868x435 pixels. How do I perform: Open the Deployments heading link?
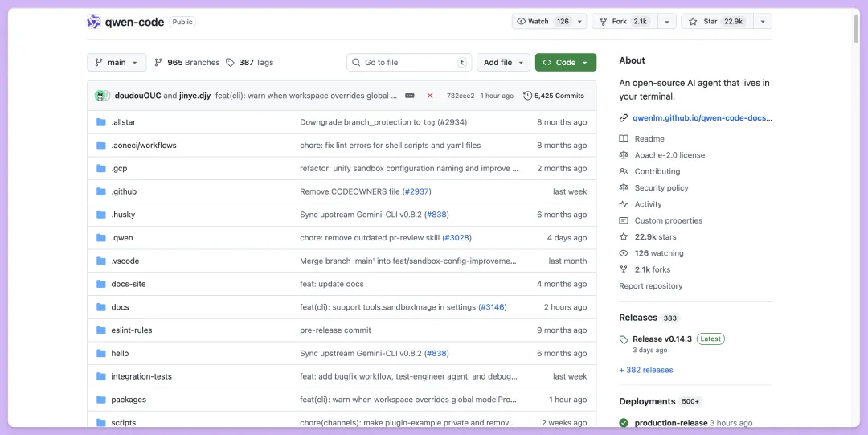coord(647,401)
